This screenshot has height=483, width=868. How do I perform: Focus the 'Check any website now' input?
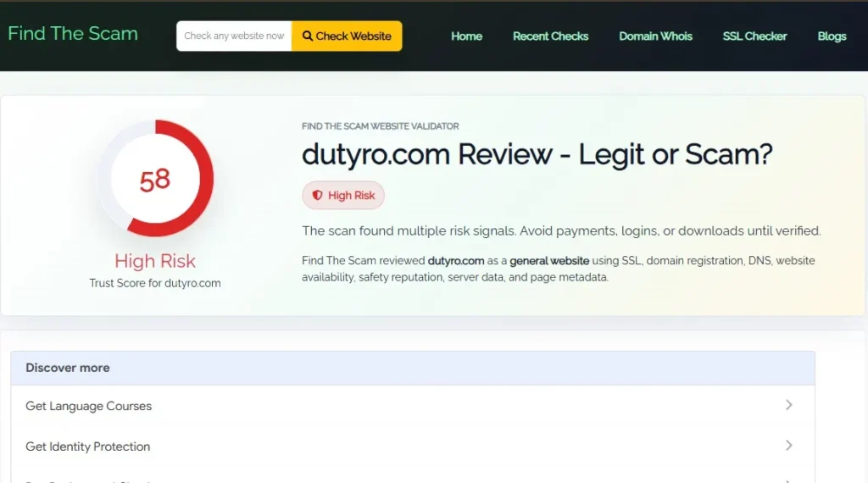pos(234,36)
